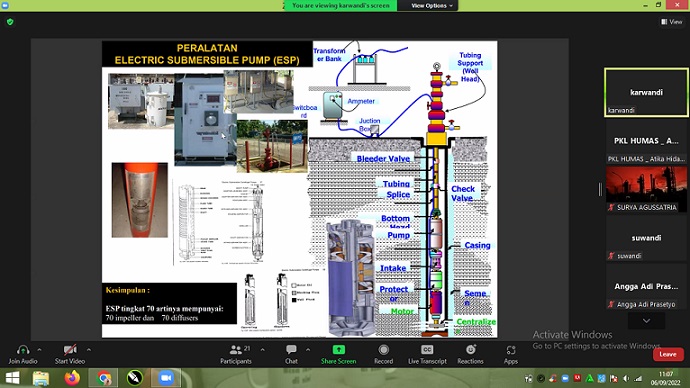
Task: Click the Zoom tray icon in notification area
Action: [x=565, y=379]
